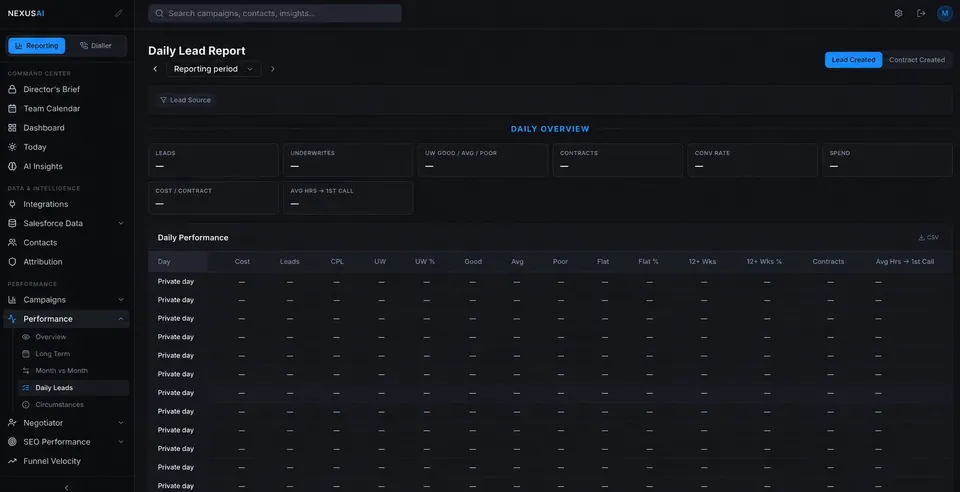Sort by Cost column header
960x492 pixels.
[x=242, y=261]
